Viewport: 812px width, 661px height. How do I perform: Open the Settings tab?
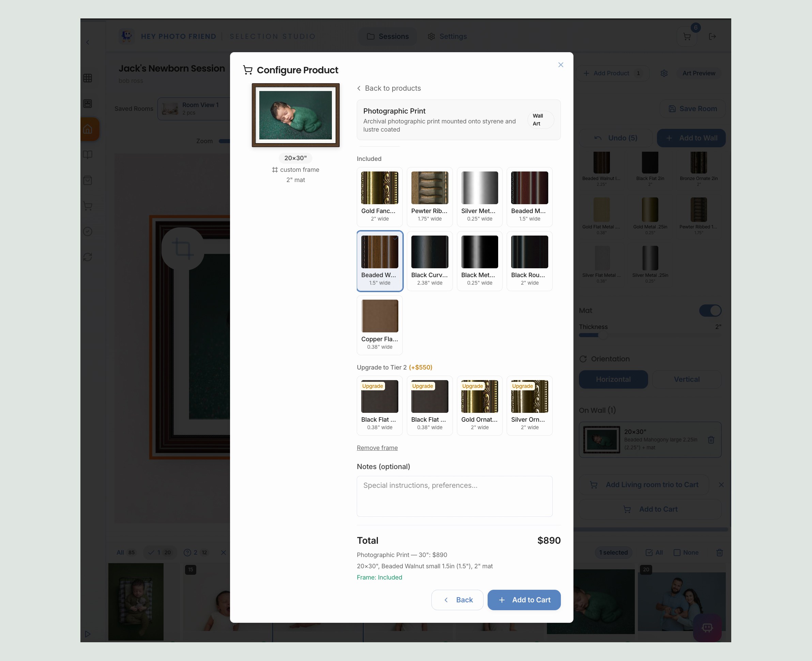click(447, 36)
